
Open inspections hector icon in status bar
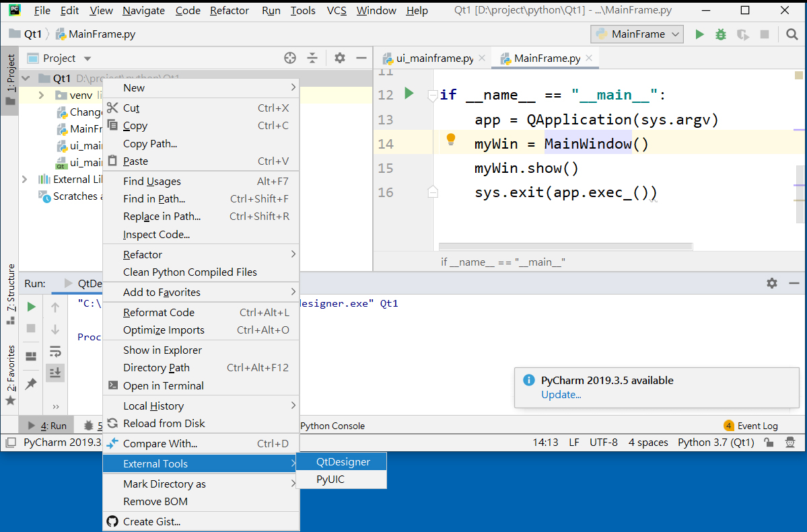coord(790,443)
